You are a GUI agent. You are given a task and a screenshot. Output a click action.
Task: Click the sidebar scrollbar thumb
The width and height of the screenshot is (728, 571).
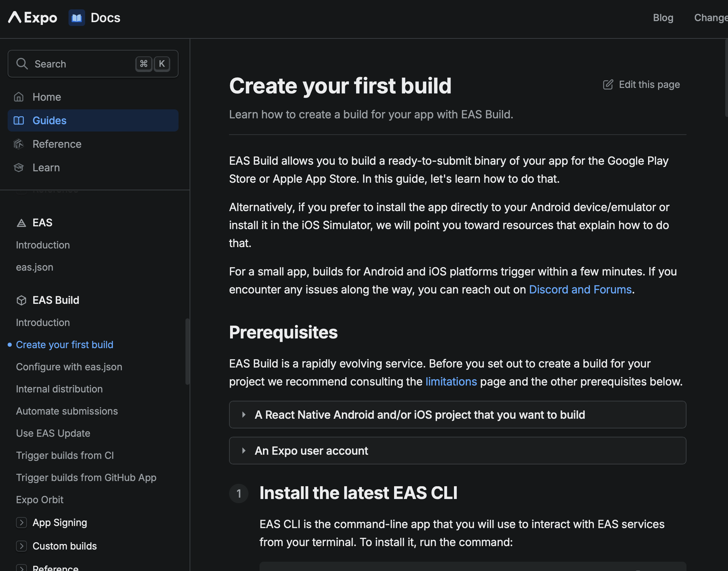(188, 351)
